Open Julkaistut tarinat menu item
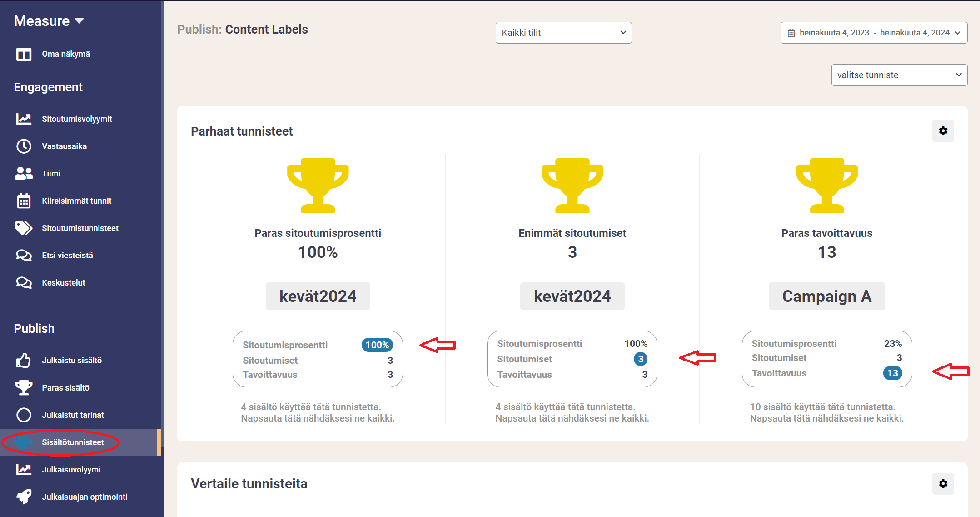 tap(73, 415)
